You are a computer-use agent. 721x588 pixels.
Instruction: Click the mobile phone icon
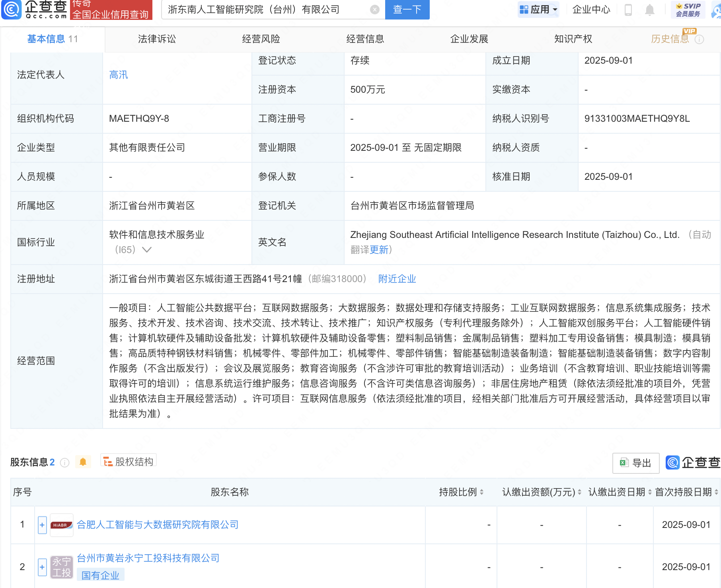[x=628, y=10]
